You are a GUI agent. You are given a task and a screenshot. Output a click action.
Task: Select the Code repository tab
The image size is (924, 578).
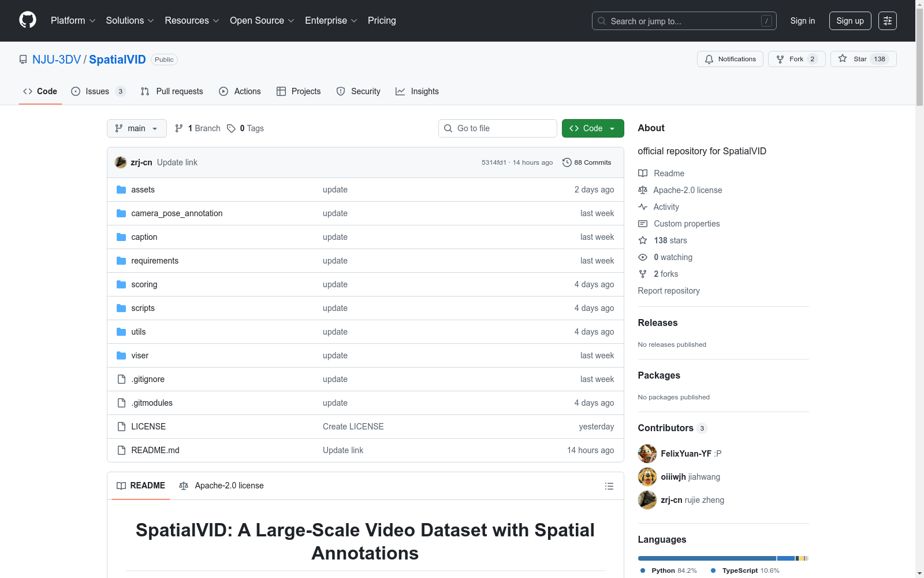tap(40, 91)
